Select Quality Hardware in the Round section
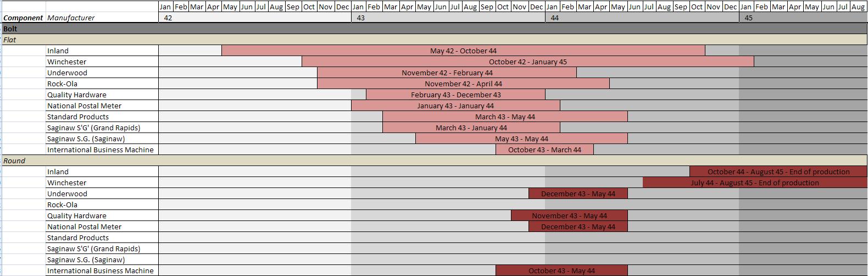 click(102, 216)
